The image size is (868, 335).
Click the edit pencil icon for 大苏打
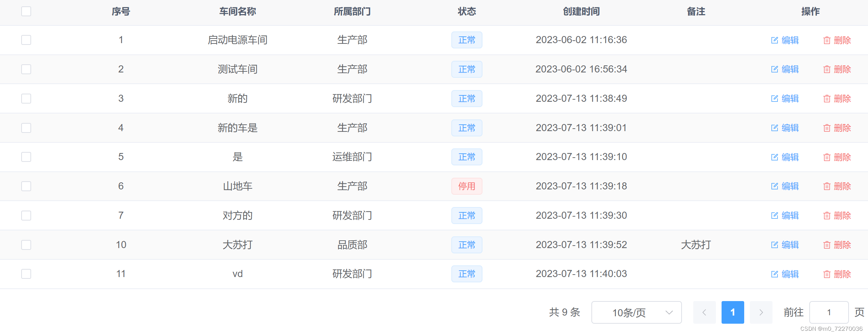[x=774, y=245]
